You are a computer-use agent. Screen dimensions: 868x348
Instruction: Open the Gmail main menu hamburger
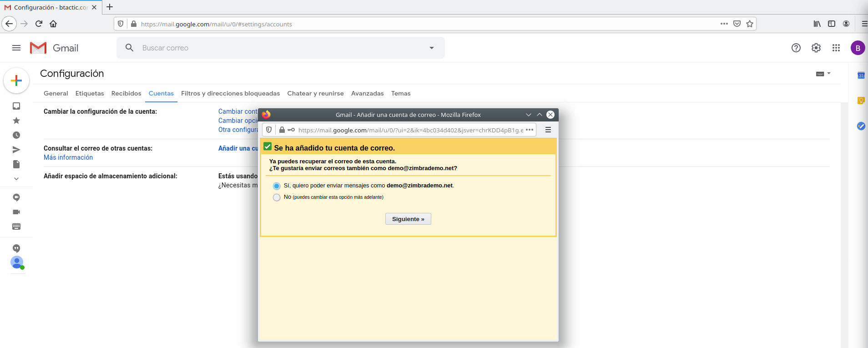click(x=16, y=48)
